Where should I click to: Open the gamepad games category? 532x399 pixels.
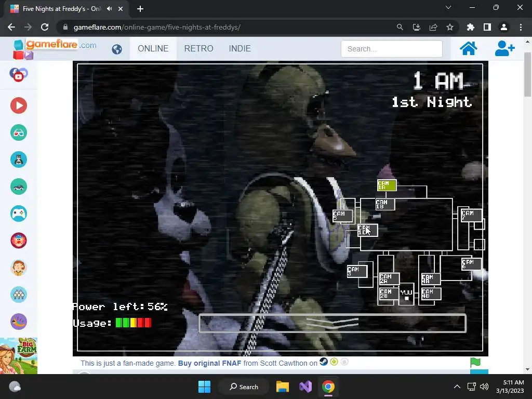click(x=19, y=214)
